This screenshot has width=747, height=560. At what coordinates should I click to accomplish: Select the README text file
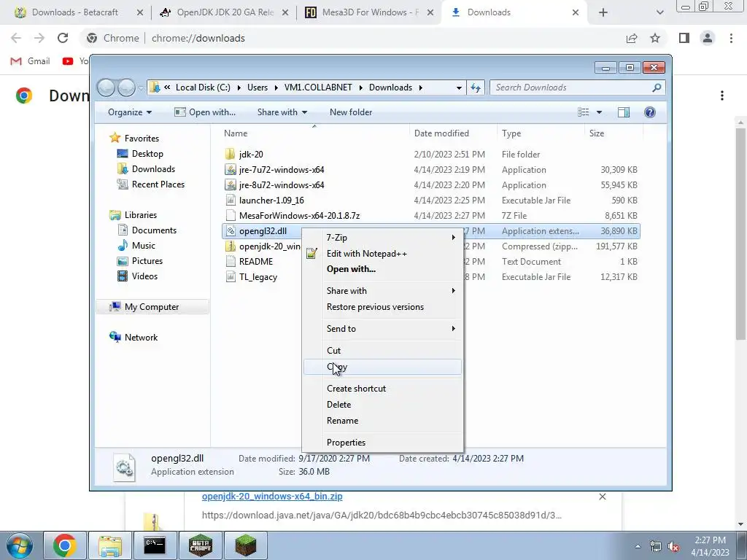point(256,262)
